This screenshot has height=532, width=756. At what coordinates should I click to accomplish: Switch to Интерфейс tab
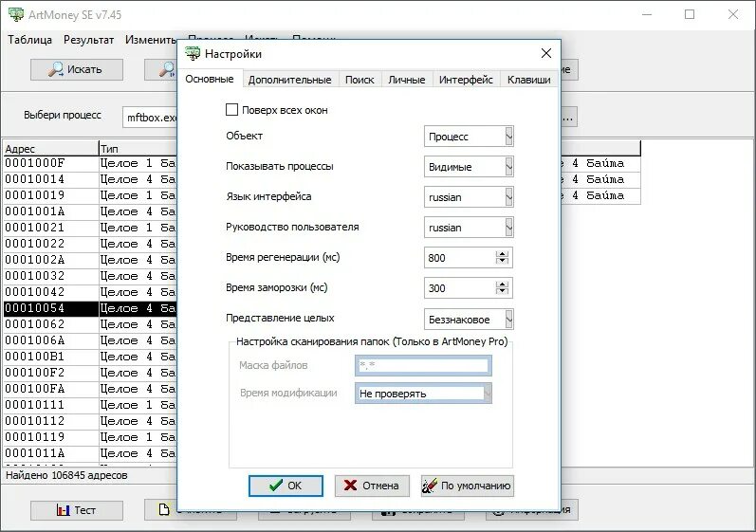point(466,80)
